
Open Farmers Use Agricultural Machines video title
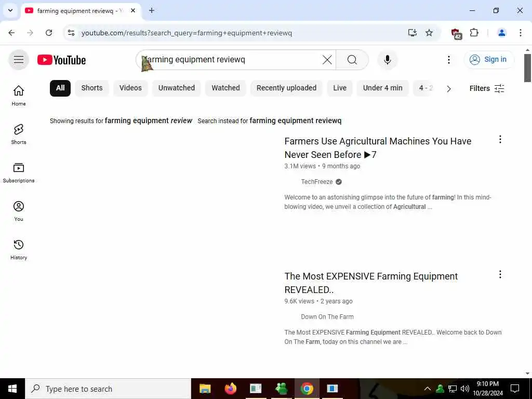378,148
